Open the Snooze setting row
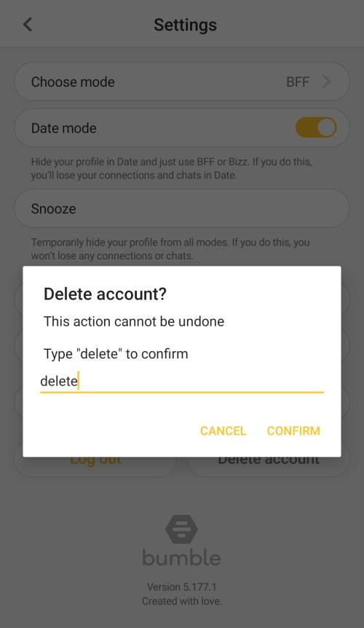Image resolution: width=364 pixels, height=628 pixels. pos(182,208)
